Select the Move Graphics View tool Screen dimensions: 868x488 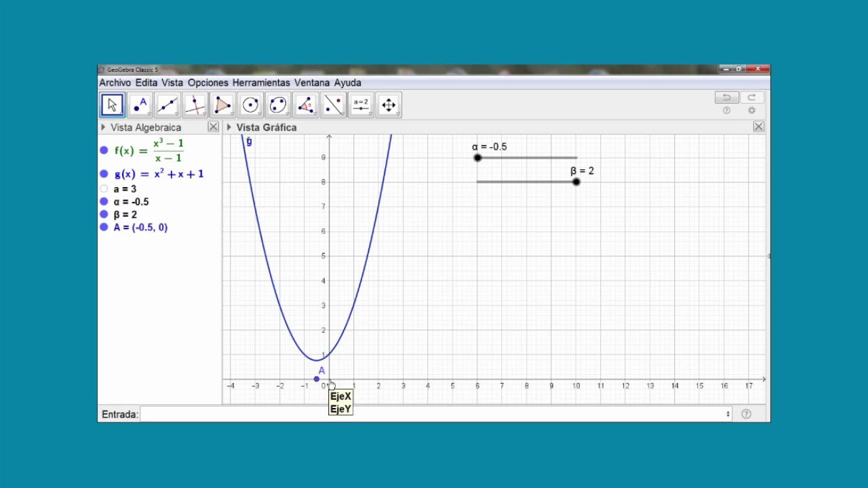(x=389, y=105)
